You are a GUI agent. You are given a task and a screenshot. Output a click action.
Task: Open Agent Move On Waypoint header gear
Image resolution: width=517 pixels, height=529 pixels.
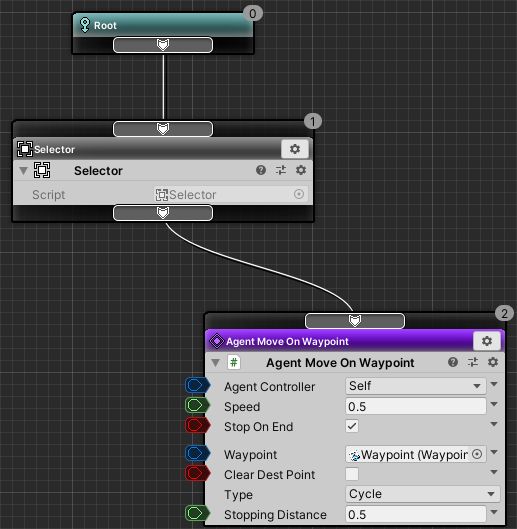click(x=487, y=341)
